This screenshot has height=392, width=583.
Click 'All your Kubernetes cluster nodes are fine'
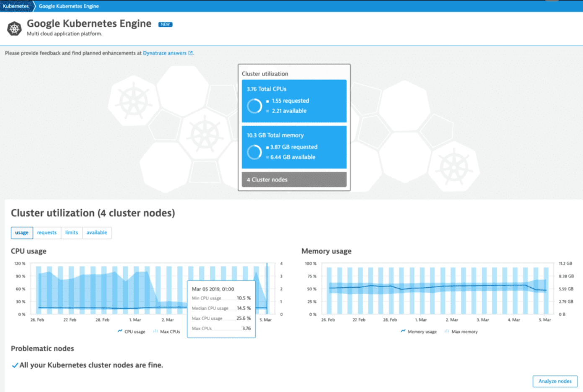pyautogui.click(x=91, y=365)
